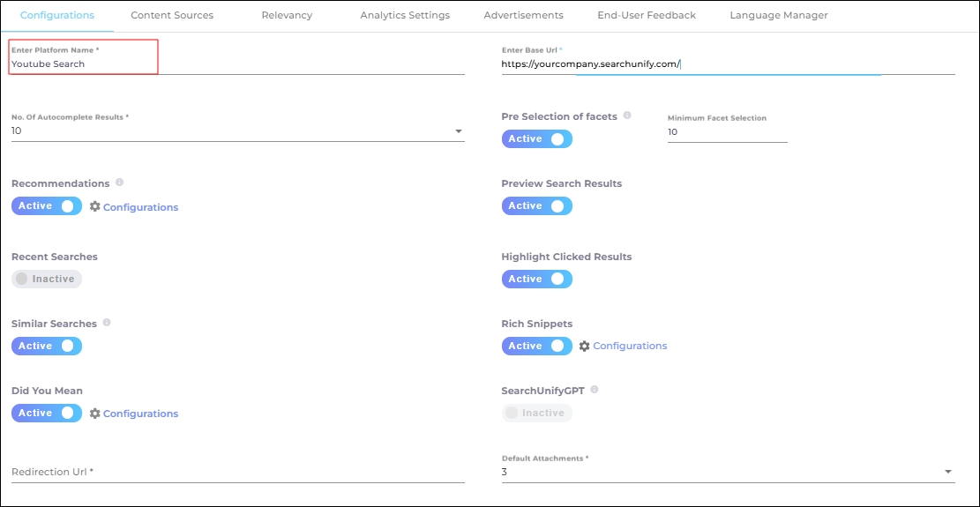Click the Similar Searches info icon
This screenshot has height=507, width=980.
[107, 323]
